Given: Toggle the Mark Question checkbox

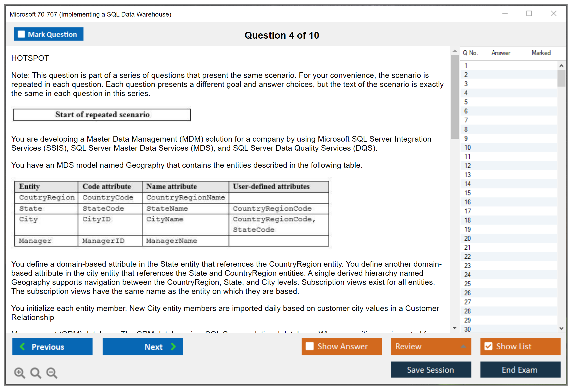Looking at the screenshot, I should (x=21, y=34).
